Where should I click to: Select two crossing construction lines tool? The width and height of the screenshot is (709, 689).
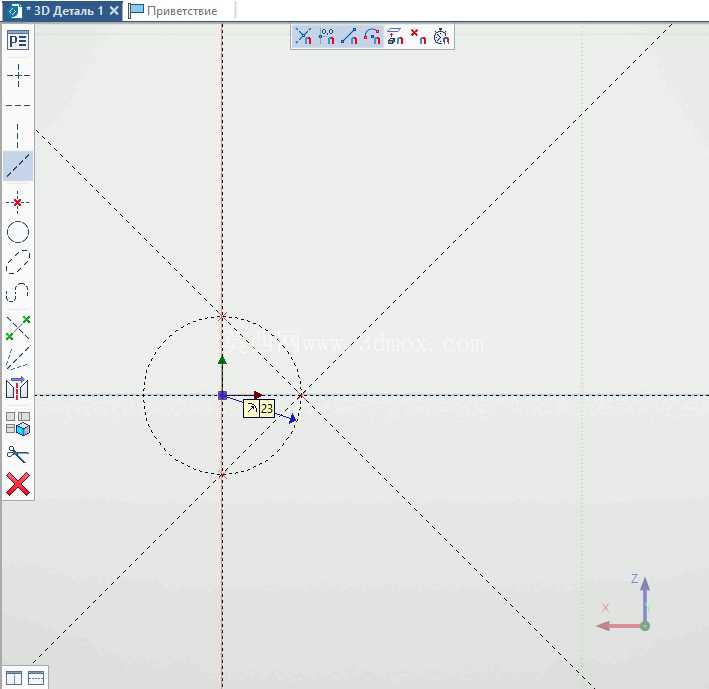pos(18,75)
